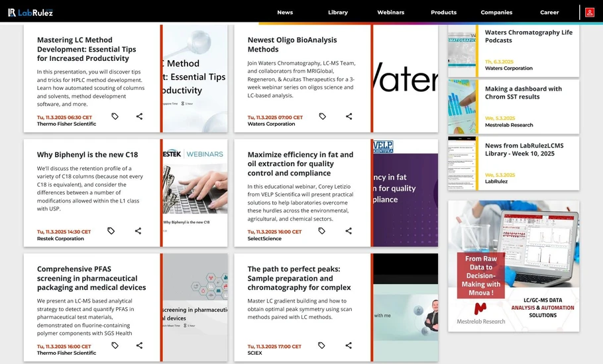Click Restek Corporation company name
The height and width of the screenshot is (364, 603).
[60, 238]
